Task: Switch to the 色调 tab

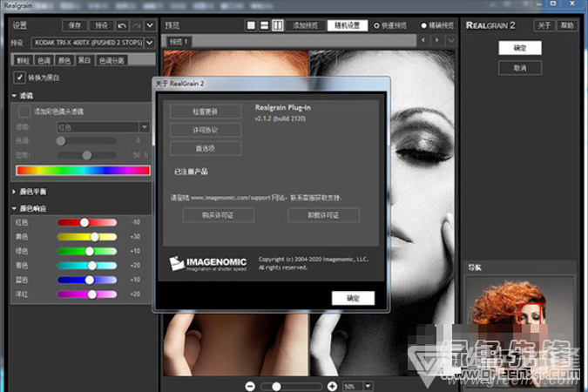Action: (44, 60)
